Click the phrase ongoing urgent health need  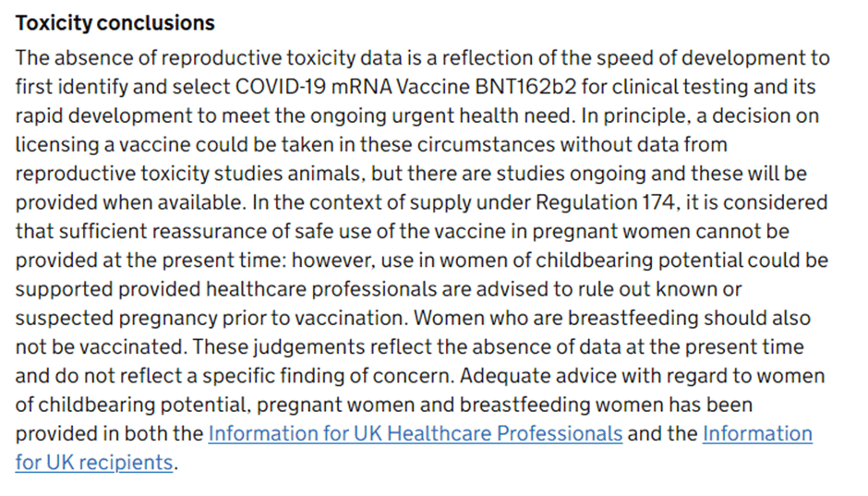(440, 115)
